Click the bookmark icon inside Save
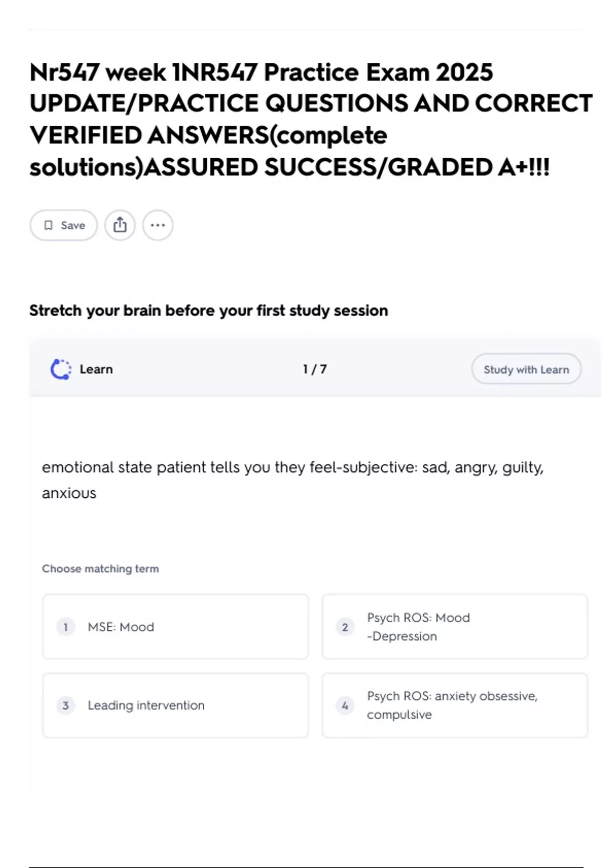The height and width of the screenshot is (868, 613). tap(49, 225)
